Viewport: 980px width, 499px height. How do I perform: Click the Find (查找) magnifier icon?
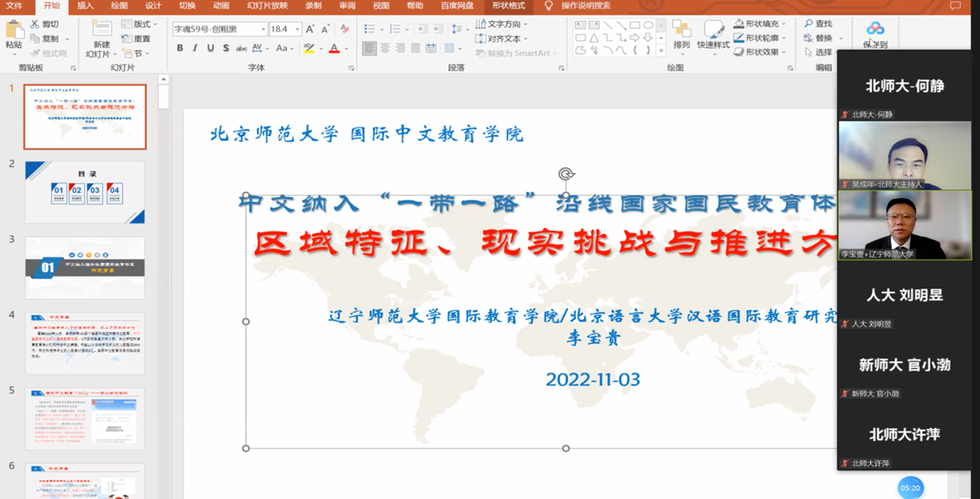[x=808, y=24]
